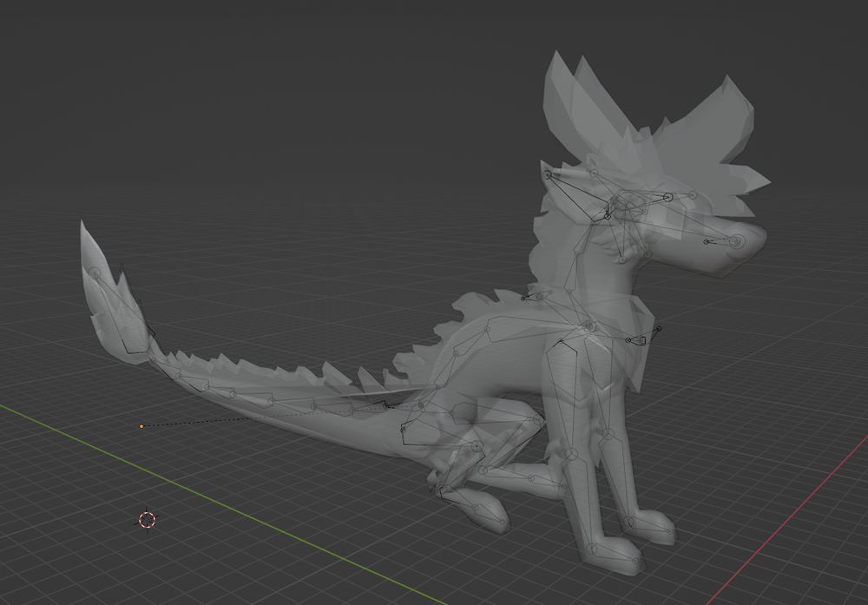
Task: Select the bone joint circle at the tail tip
Action: click(95, 273)
